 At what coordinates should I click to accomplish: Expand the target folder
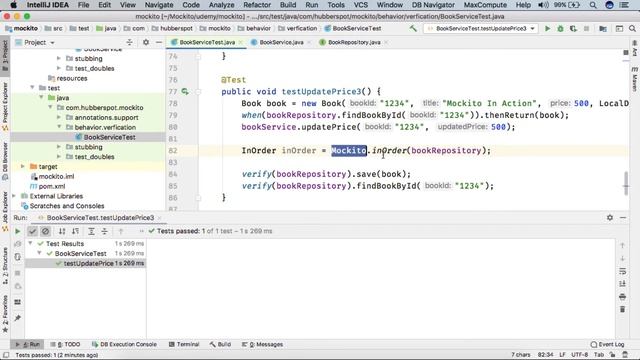[x=23, y=167]
